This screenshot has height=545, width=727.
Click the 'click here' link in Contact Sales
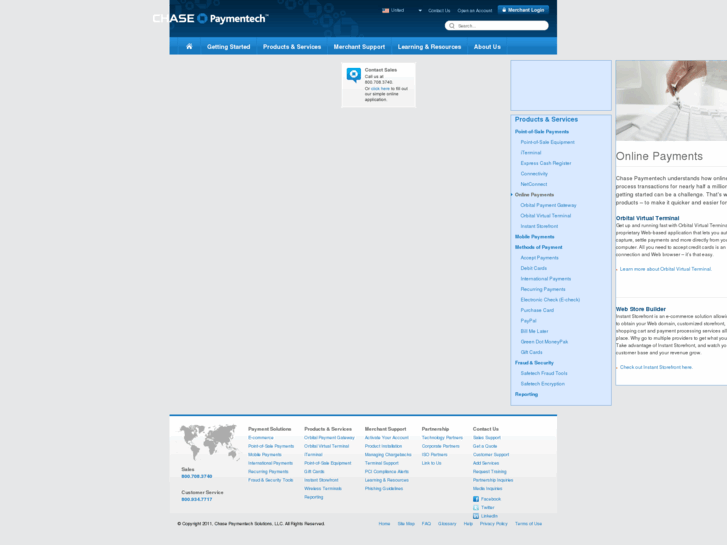380,89
